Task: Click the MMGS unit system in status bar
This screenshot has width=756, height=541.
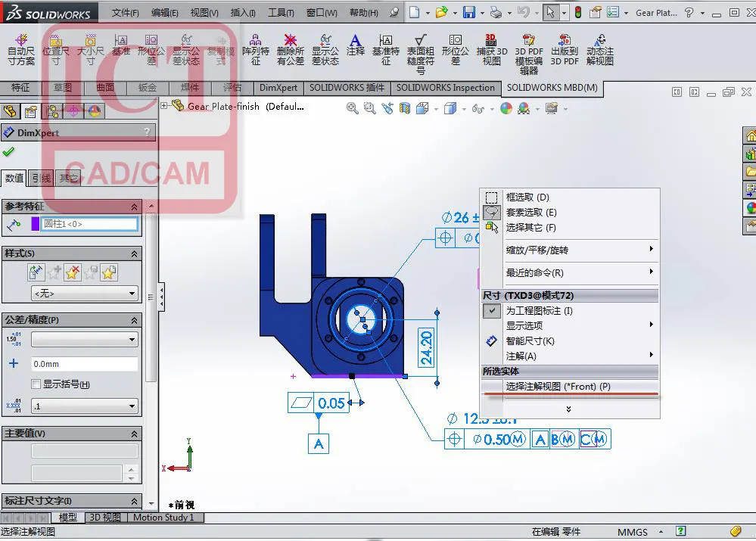Action: [x=632, y=532]
